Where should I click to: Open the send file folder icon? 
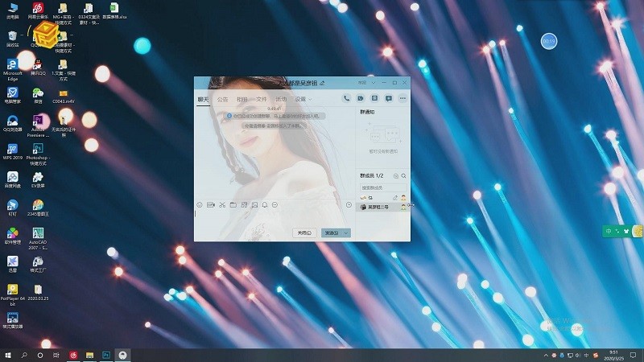[x=233, y=205]
